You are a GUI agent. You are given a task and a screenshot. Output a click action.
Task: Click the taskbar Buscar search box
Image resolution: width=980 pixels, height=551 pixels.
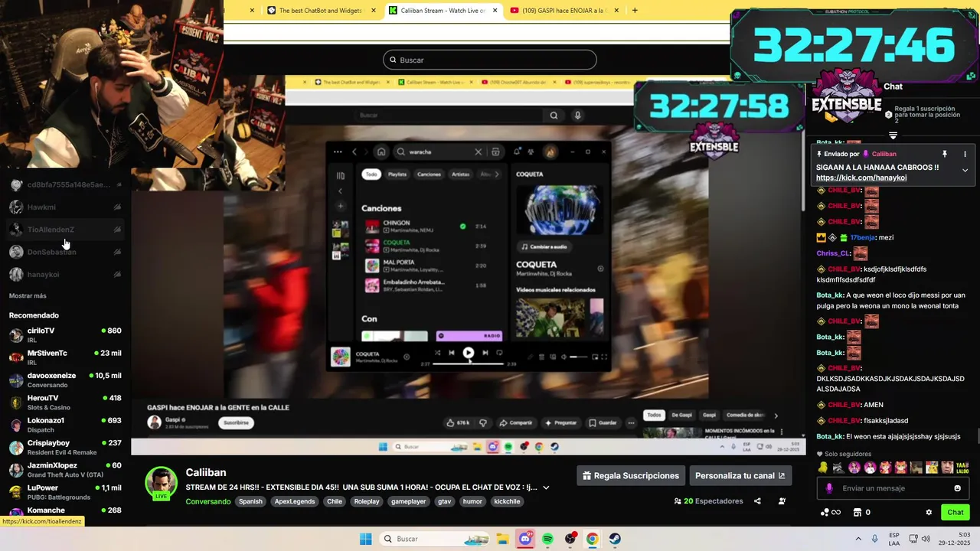point(434,539)
